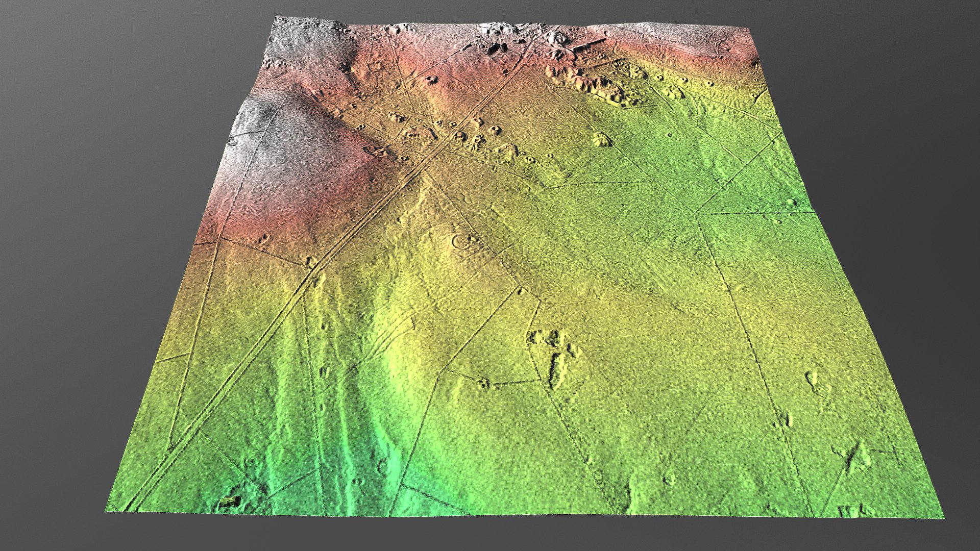Select the elongated mound in the lower cluster
Viewport: 980px width, 551px height.
click(557, 368)
